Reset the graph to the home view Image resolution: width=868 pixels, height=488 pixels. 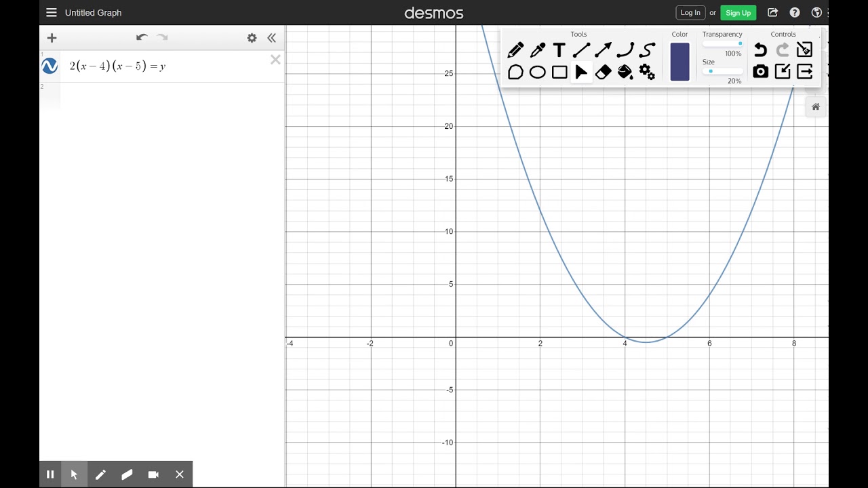tap(816, 106)
